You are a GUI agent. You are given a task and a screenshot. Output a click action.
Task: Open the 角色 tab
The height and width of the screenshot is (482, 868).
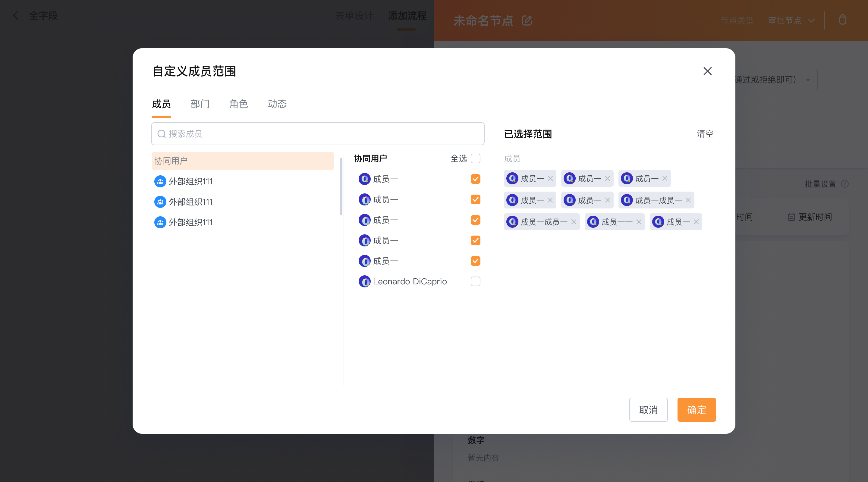point(239,104)
